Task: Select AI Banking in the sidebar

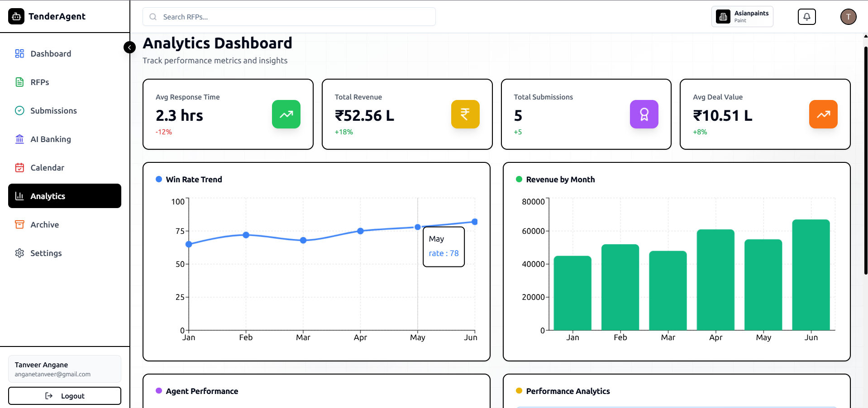Action: click(x=65, y=139)
